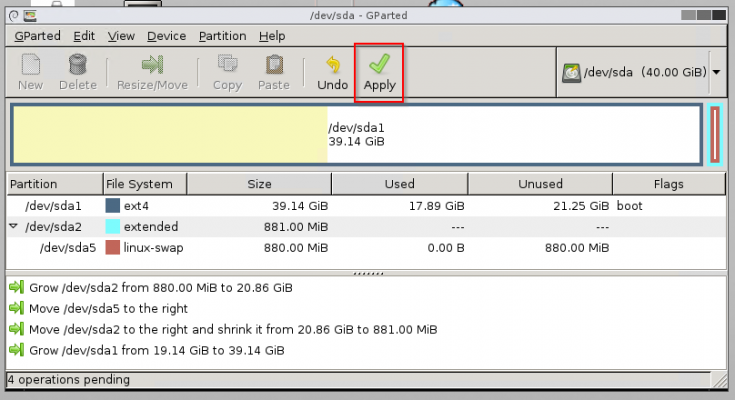Open the GParted menu
The image size is (735, 400).
(37, 36)
